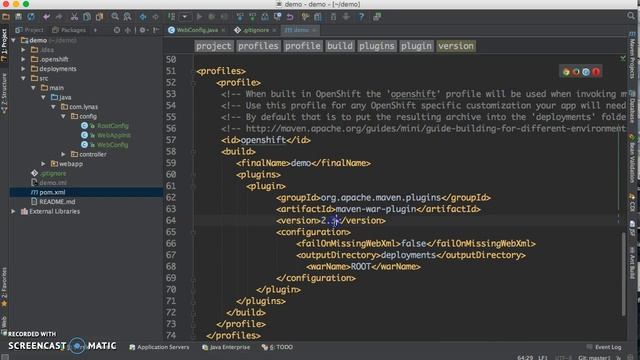Expand the webapp folder
Image resolution: width=640 pixels, height=360 pixels.
[43, 164]
